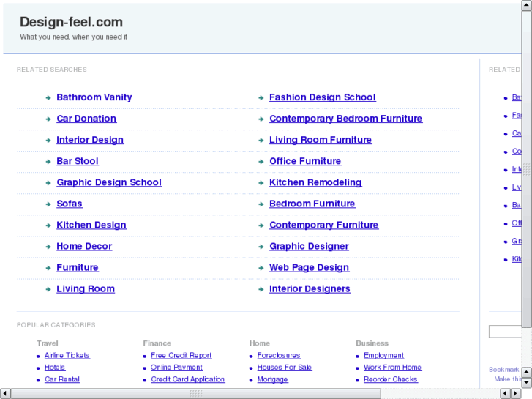Open the Sofas link
532x399 pixels.
(x=70, y=204)
